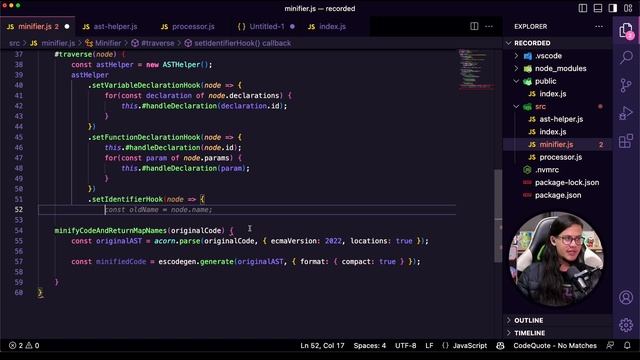Screen dimensions: 640x360
Task: Click escodegen.generate call on line 57
Action: coord(196,262)
